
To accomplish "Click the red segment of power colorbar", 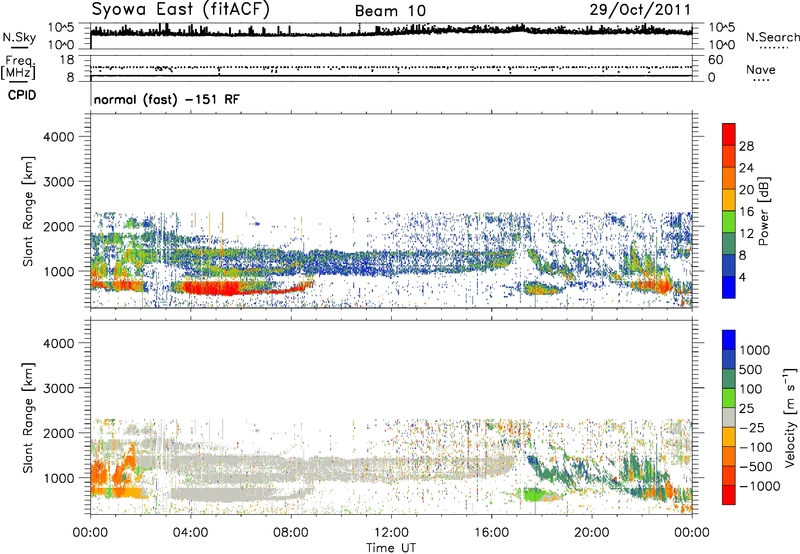I will (x=729, y=134).
